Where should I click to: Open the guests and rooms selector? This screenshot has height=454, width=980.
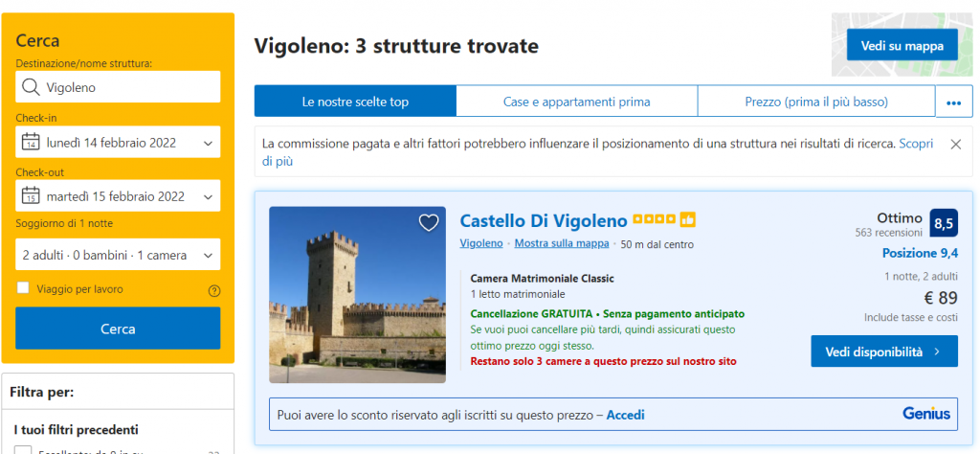click(x=118, y=255)
